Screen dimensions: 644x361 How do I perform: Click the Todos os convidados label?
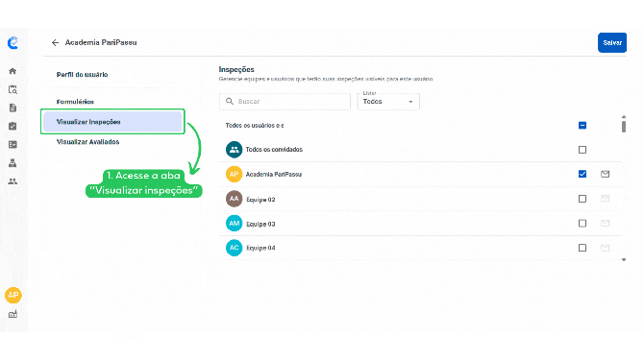[274, 150]
